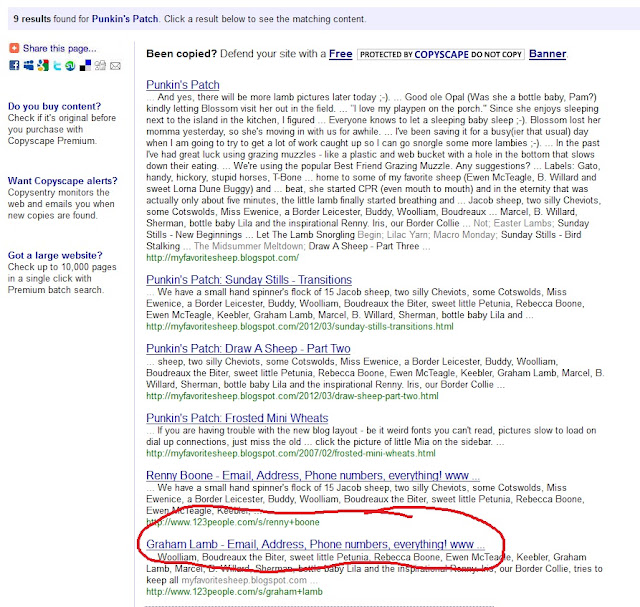This screenshot has height=607, width=640.
Task: Click 'Punkin's Patch' in the results header
Action: pyautogui.click(x=125, y=19)
